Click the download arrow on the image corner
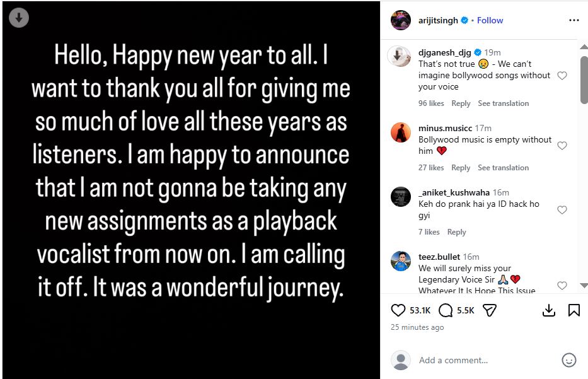This screenshot has width=588, height=379. click(18, 18)
